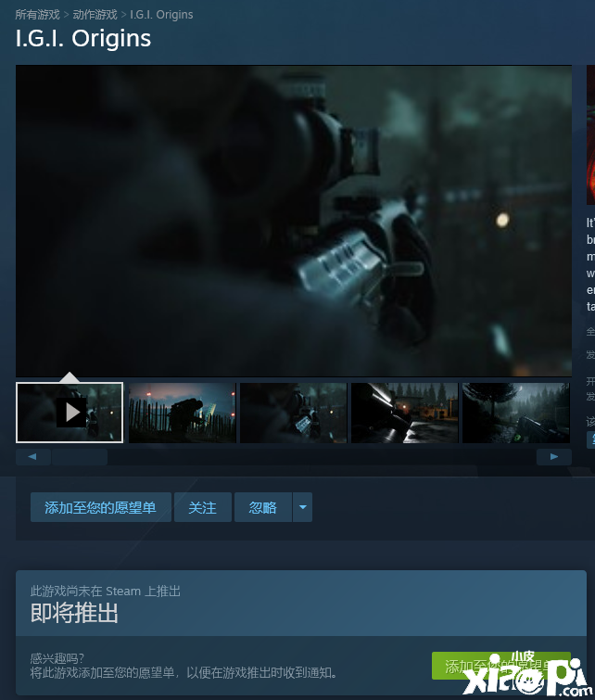Image resolution: width=595 pixels, height=700 pixels.
Task: Click the left arrow of thumbnail strip
Action: click(32, 457)
